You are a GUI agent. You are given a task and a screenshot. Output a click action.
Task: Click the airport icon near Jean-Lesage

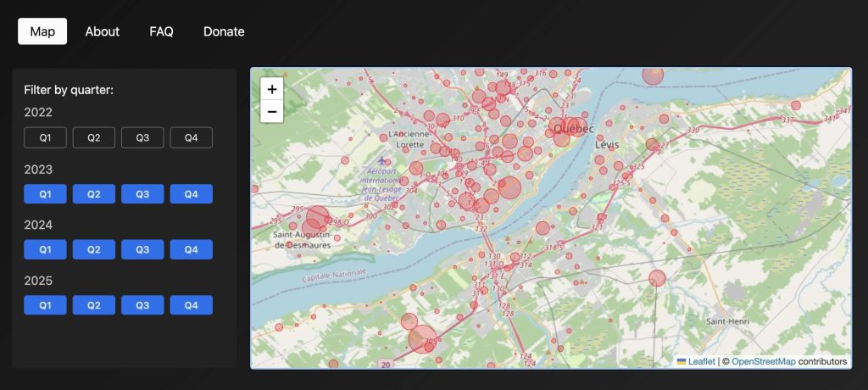point(382,160)
